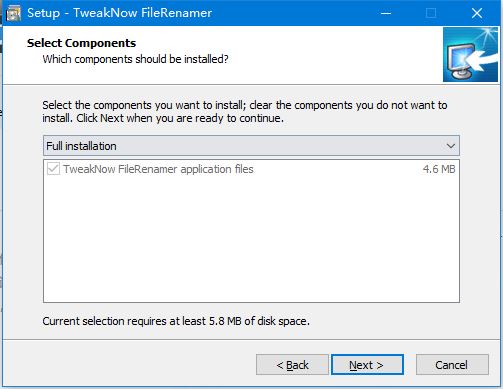Click the setup icon in the title bar
Viewport: 503px width, 389px height.
click(x=14, y=13)
